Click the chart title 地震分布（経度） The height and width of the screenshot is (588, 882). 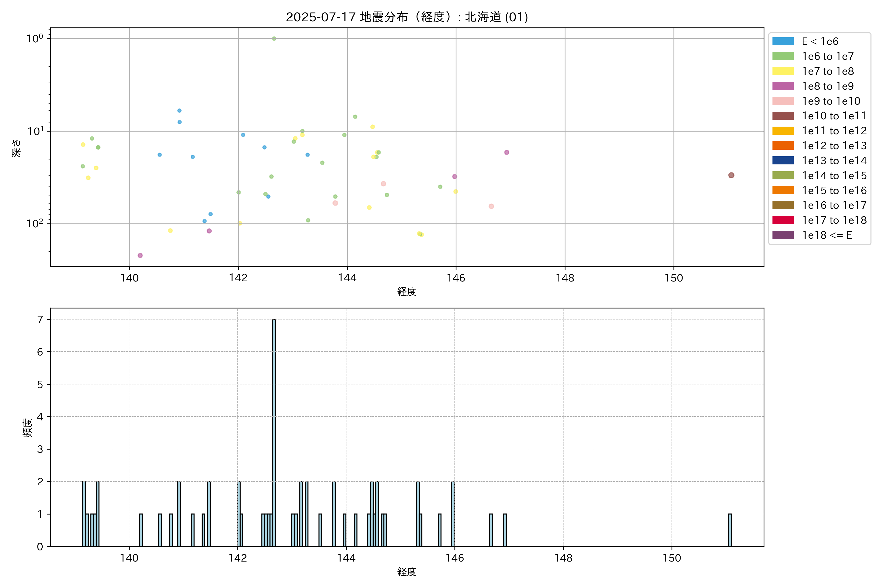point(407,17)
